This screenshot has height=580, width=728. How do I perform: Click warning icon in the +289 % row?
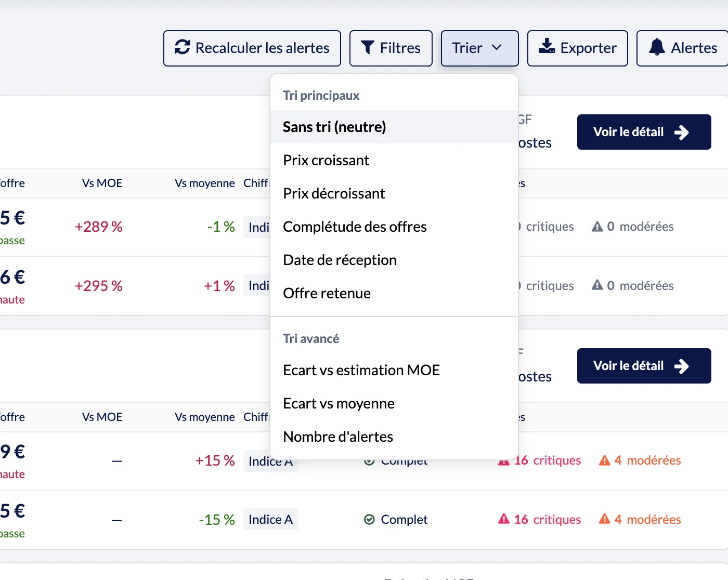597,226
